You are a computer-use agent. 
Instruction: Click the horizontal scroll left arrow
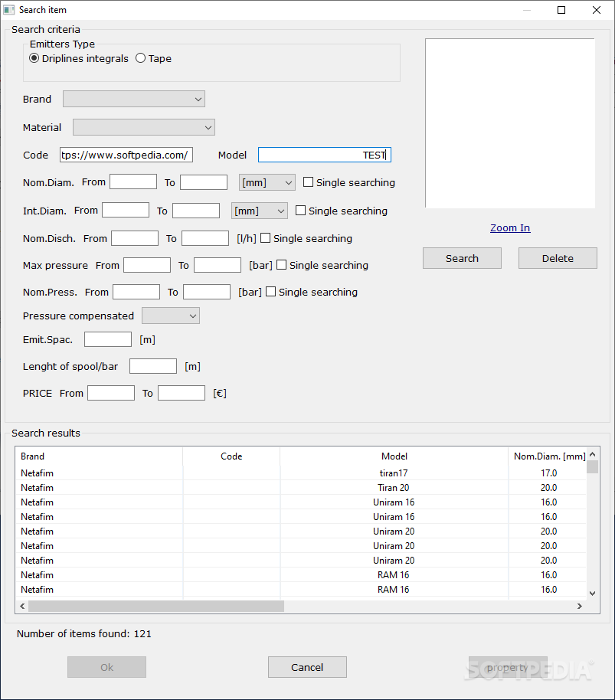coord(22,606)
